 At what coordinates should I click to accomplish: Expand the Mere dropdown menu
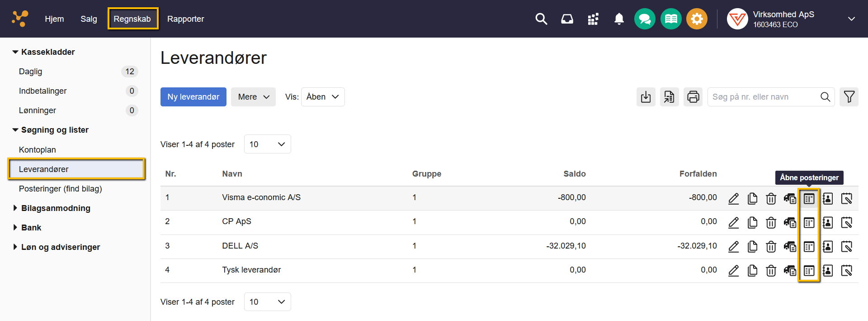[x=253, y=97]
